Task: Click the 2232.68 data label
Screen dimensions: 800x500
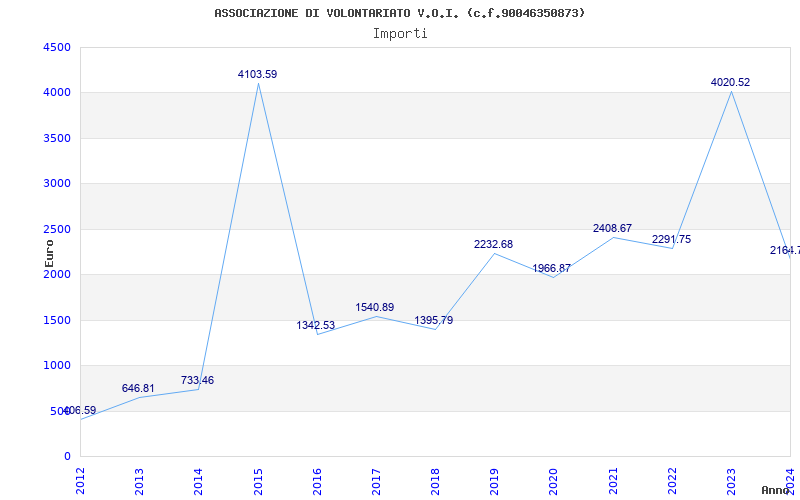Action: tap(493, 245)
